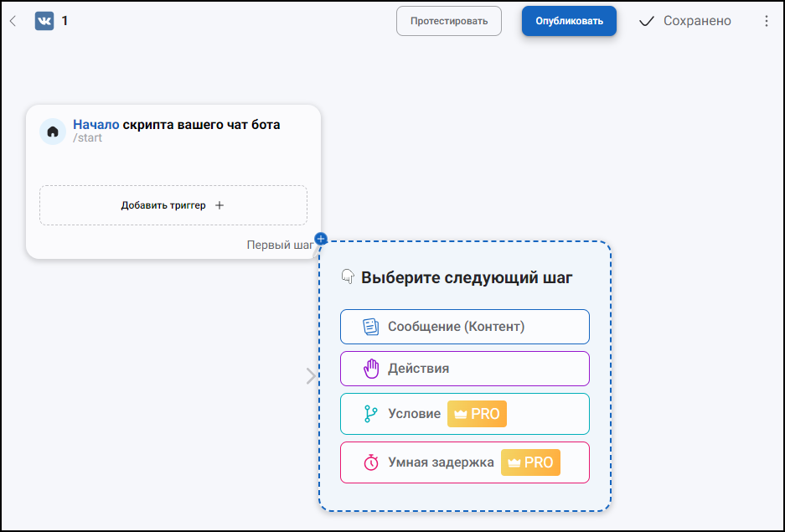This screenshot has height=532, width=785.
Task: Open the three-dot options menu
Action: click(x=766, y=21)
